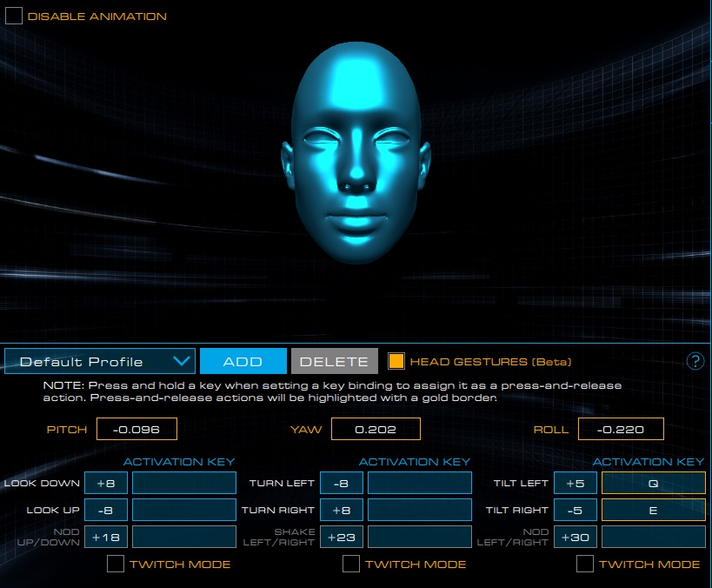
Task: Click the Shake Left/Right threshold +23 field
Action: tap(342, 537)
